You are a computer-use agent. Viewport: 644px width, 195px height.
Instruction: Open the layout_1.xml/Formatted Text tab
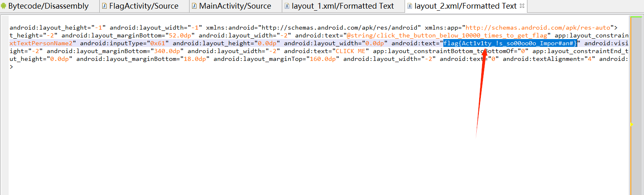342,6
